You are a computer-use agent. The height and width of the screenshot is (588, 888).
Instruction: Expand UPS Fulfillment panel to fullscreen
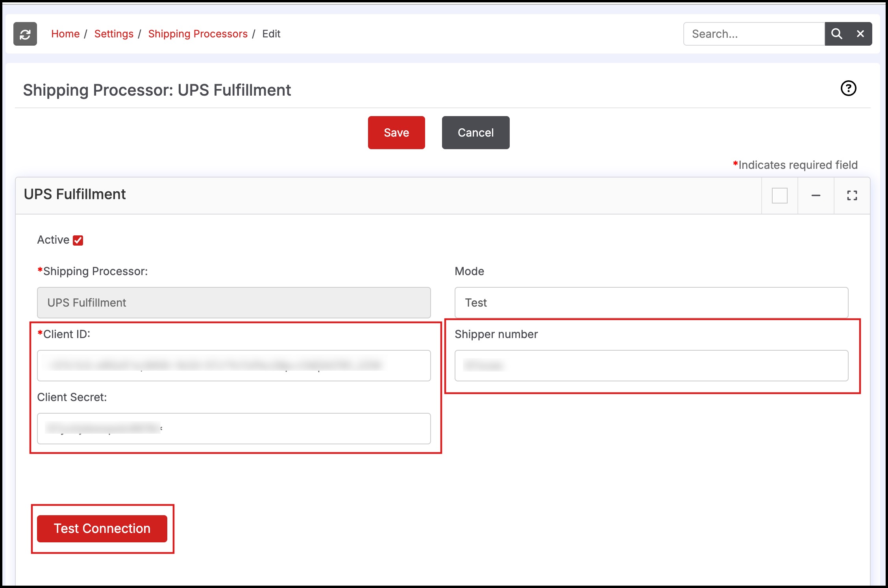click(852, 196)
